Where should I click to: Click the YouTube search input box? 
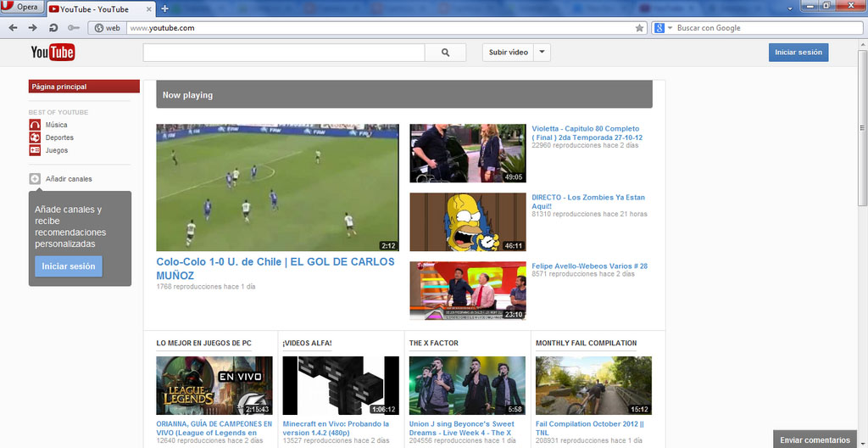[x=284, y=52]
